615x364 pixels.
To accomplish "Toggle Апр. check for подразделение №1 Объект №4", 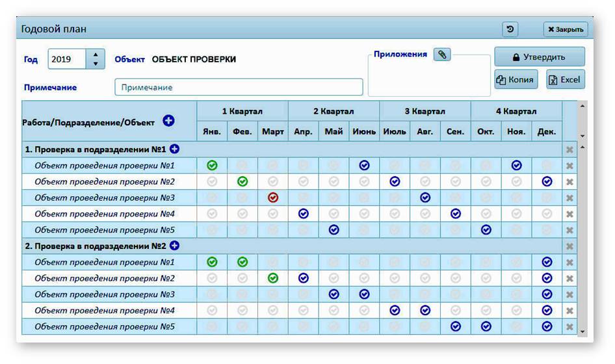I will [303, 213].
